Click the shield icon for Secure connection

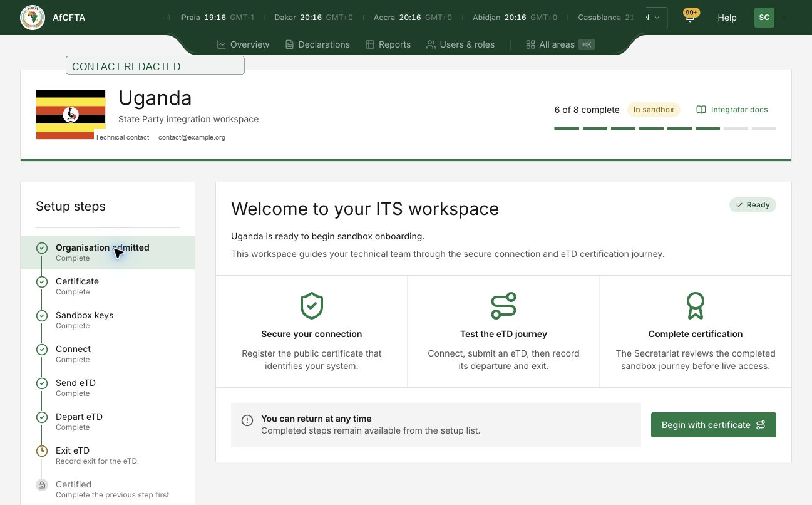coord(312,306)
